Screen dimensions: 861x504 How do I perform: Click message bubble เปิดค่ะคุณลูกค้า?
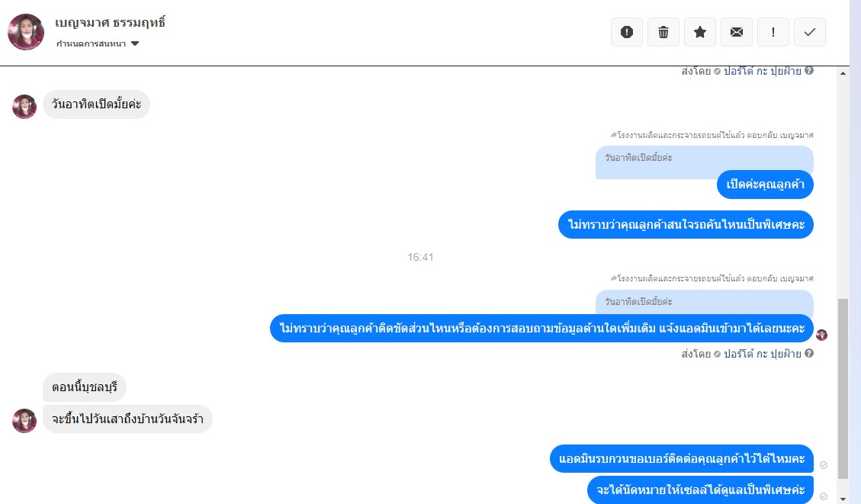765,185
